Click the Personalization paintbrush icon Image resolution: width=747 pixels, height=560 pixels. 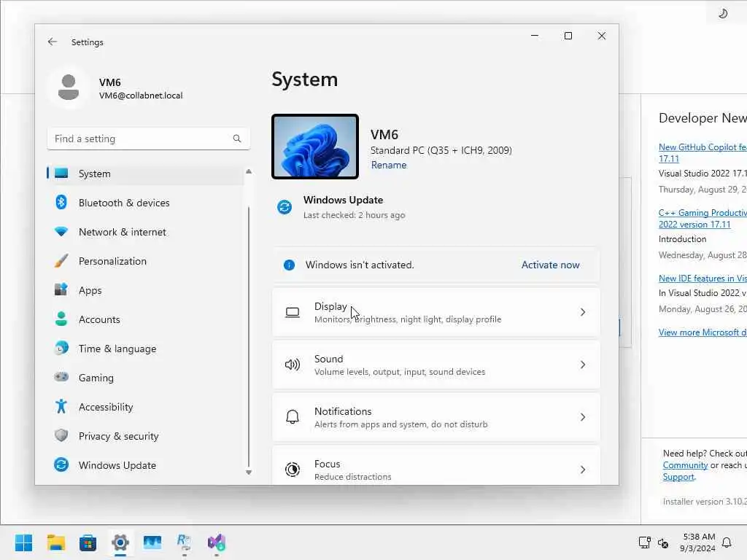pyautogui.click(x=61, y=261)
